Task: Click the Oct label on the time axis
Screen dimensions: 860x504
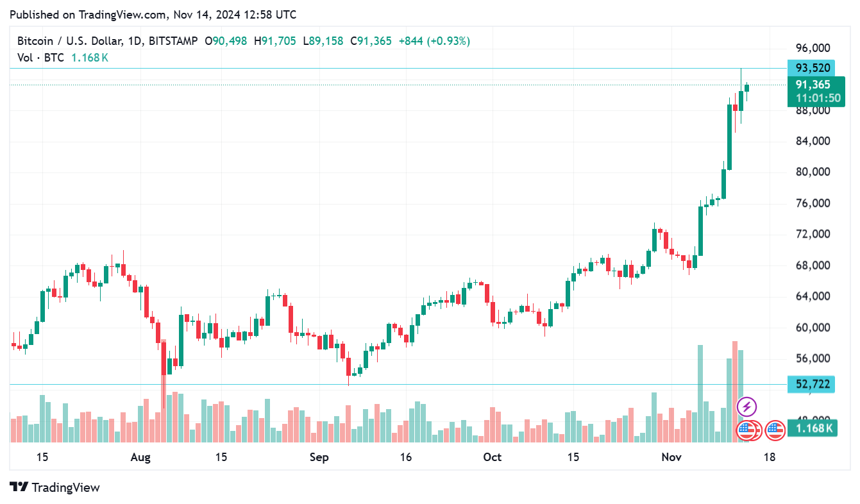Action: pos(492,457)
